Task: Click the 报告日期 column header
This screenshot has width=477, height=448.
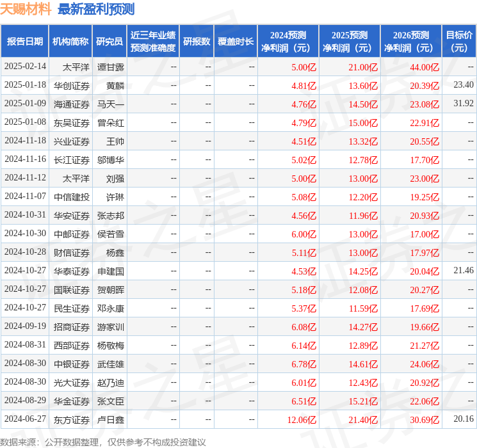Action: pyautogui.click(x=24, y=42)
